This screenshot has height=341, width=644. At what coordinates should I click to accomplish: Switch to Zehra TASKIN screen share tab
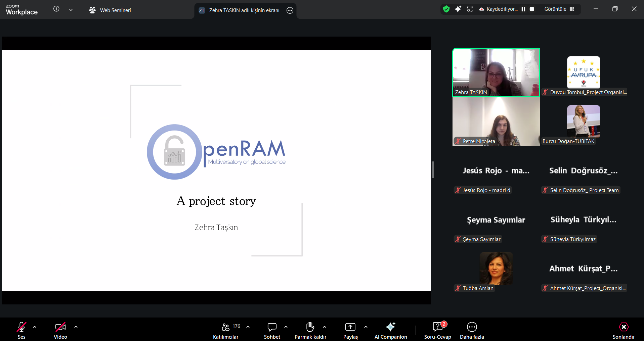click(240, 10)
